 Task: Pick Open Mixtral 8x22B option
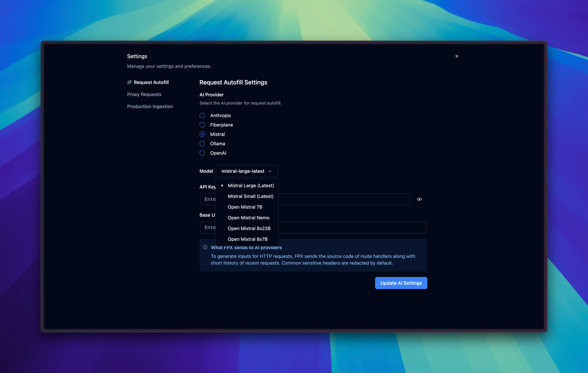pyautogui.click(x=249, y=228)
